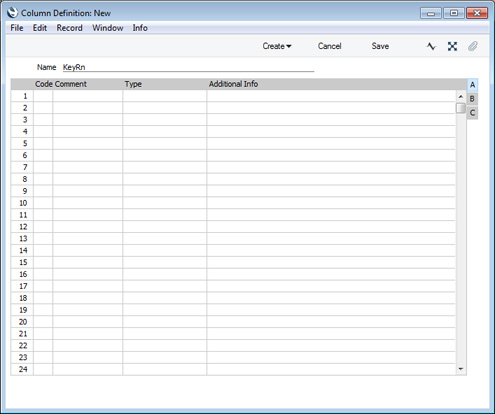
Task: Click the Name field containing KeyRn
Action: (x=188, y=67)
